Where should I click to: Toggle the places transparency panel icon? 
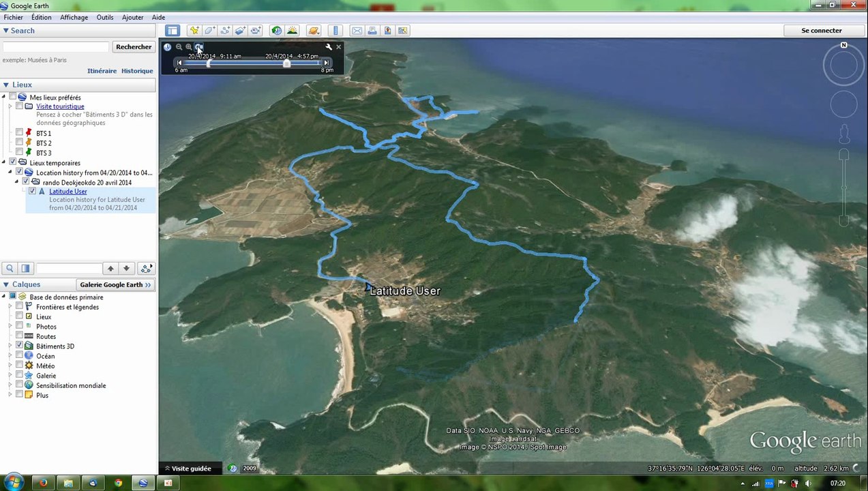[x=25, y=269]
